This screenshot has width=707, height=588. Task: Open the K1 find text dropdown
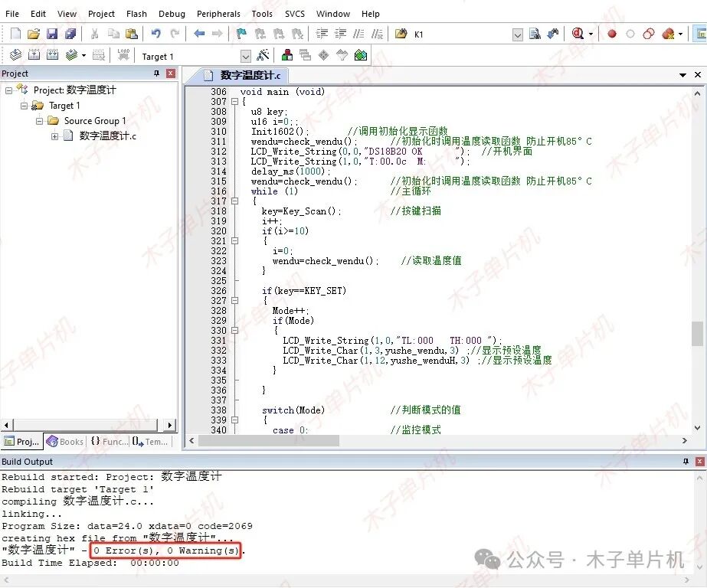517,34
